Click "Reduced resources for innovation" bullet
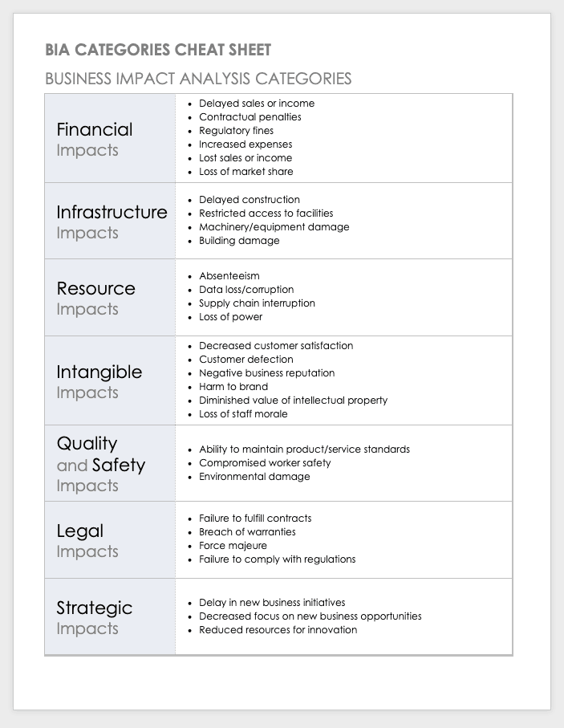This screenshot has height=728, width=564. 278,630
